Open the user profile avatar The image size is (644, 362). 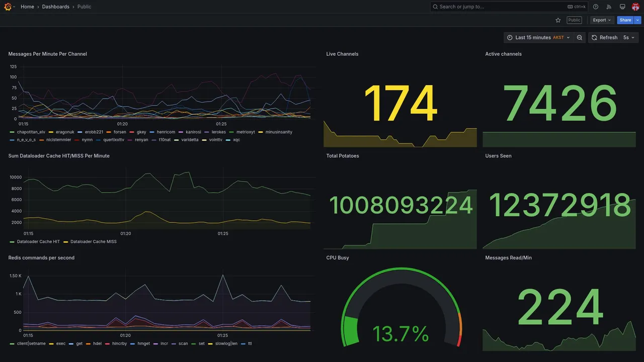(x=635, y=7)
